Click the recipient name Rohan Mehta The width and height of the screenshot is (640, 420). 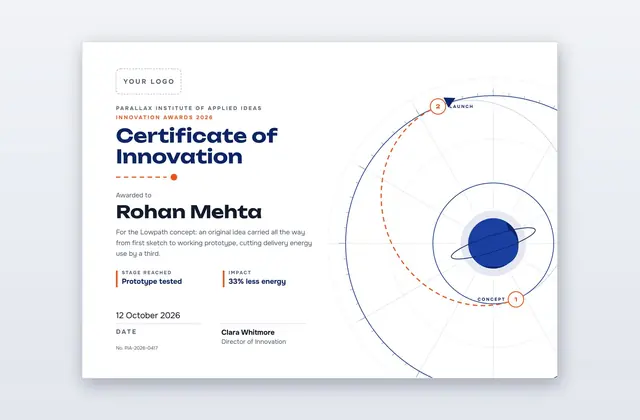pyautogui.click(x=189, y=212)
